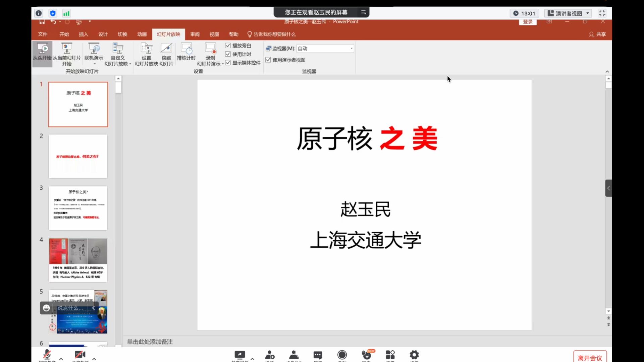Viewport: 644px width, 362px height.
Task: Toggle Show Media Controls (显示媒体控件) checkbox
Action: click(x=228, y=63)
